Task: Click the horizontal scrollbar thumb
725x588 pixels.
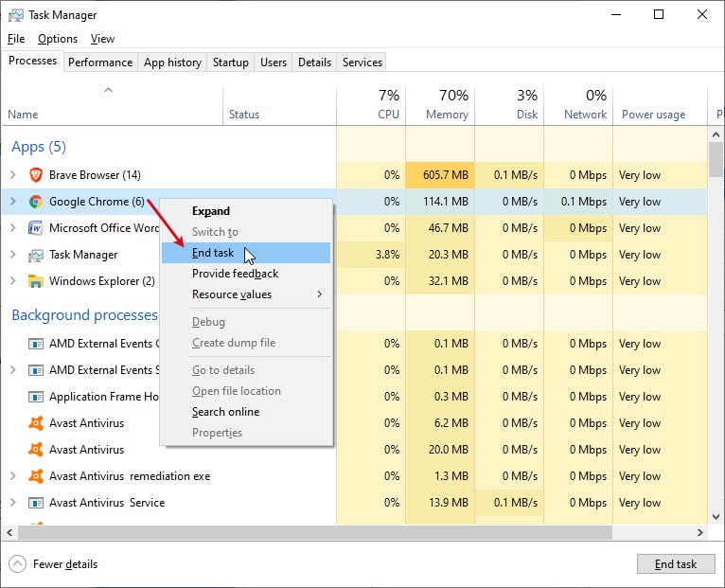Action: (315, 532)
